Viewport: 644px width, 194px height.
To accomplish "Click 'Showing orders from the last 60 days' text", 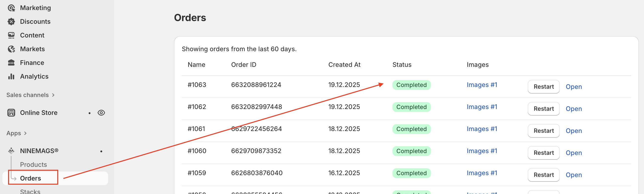I will 239,49.
